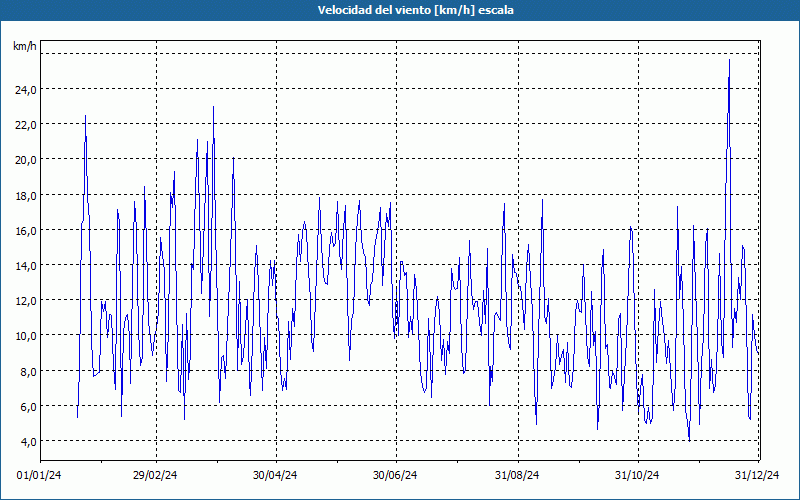The height and width of the screenshot is (500, 800).
Task: Click the 31/12/24 date label
Action: 757,475
